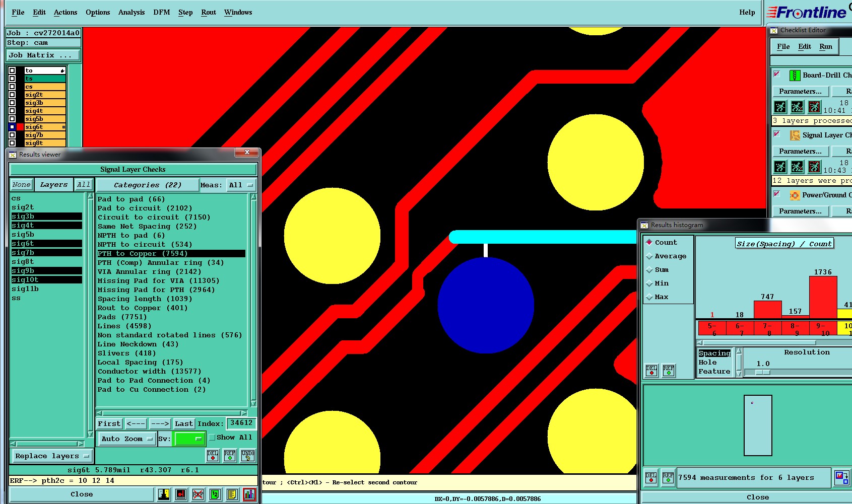Click the UNDO icon in Results viewer

click(x=248, y=456)
